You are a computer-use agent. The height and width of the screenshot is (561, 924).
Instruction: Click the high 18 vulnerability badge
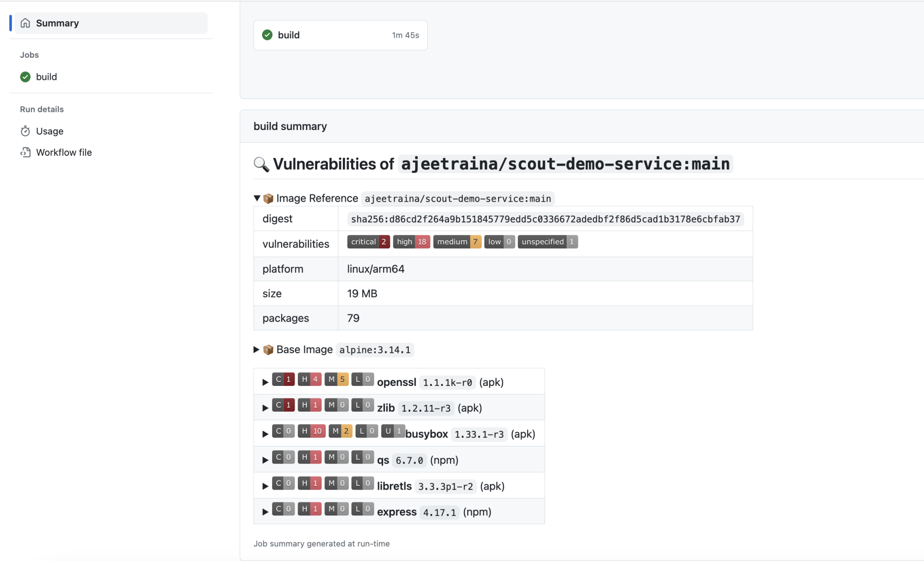411,241
